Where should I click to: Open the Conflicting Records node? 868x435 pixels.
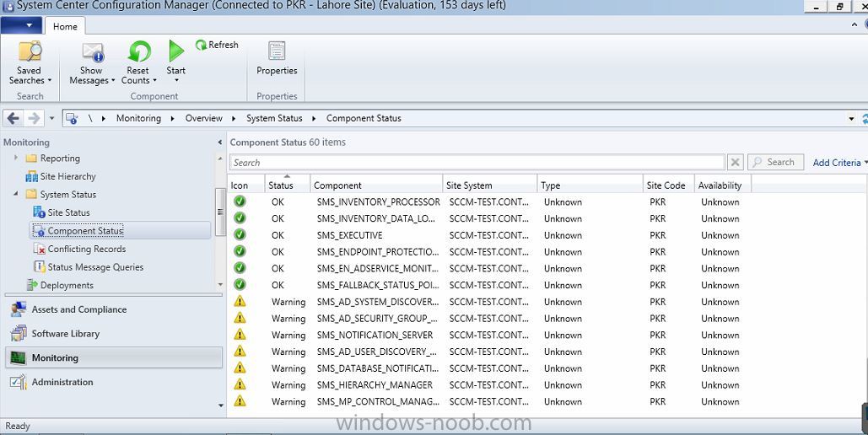pyautogui.click(x=79, y=249)
